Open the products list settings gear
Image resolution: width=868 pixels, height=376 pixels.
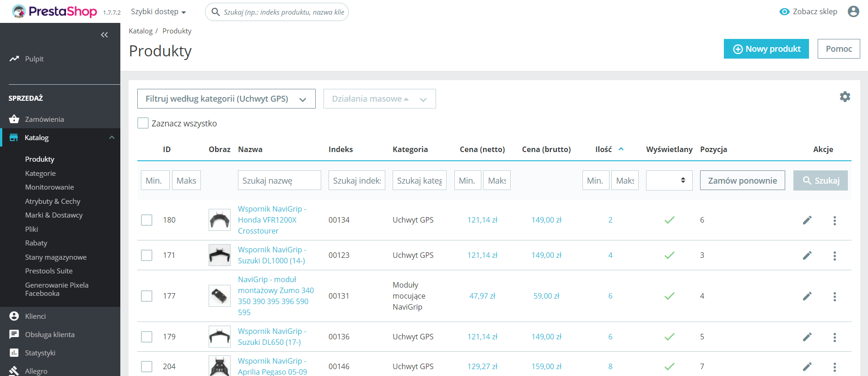pyautogui.click(x=845, y=97)
